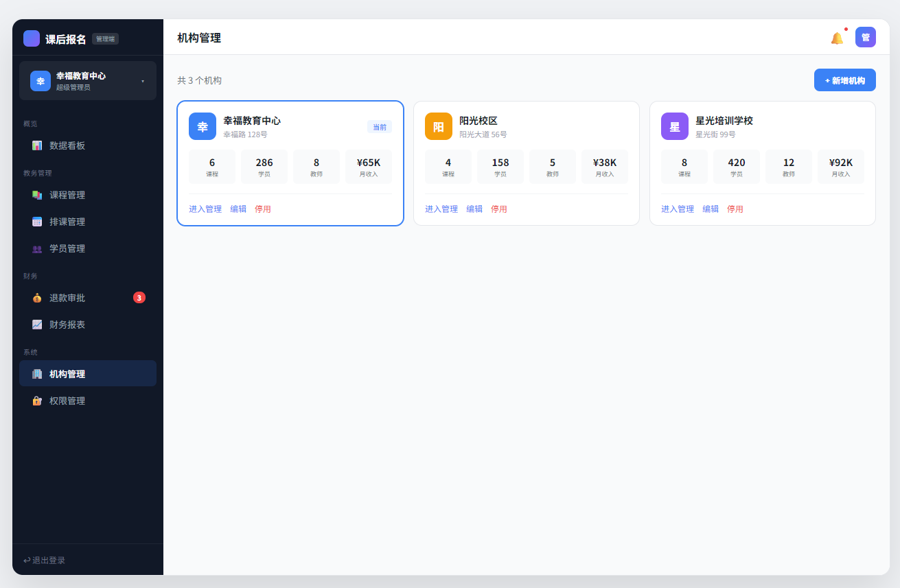Click the 退款审批 money bag icon
900x588 pixels.
(37, 298)
